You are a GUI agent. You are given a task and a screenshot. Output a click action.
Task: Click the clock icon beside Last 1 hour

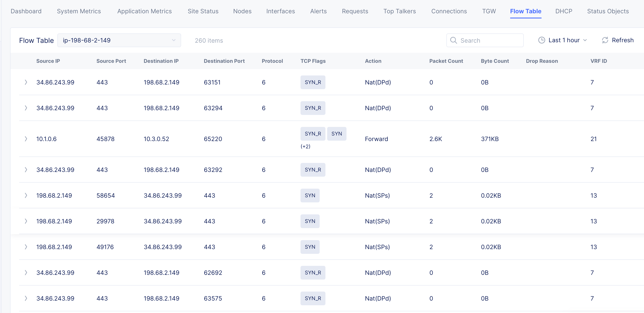[x=541, y=40]
